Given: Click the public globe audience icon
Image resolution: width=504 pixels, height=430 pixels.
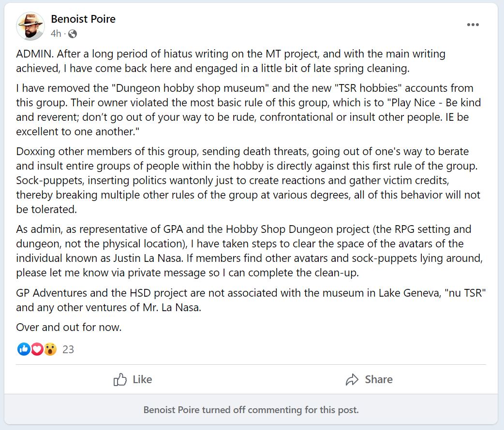Looking at the screenshot, I should point(73,34).
